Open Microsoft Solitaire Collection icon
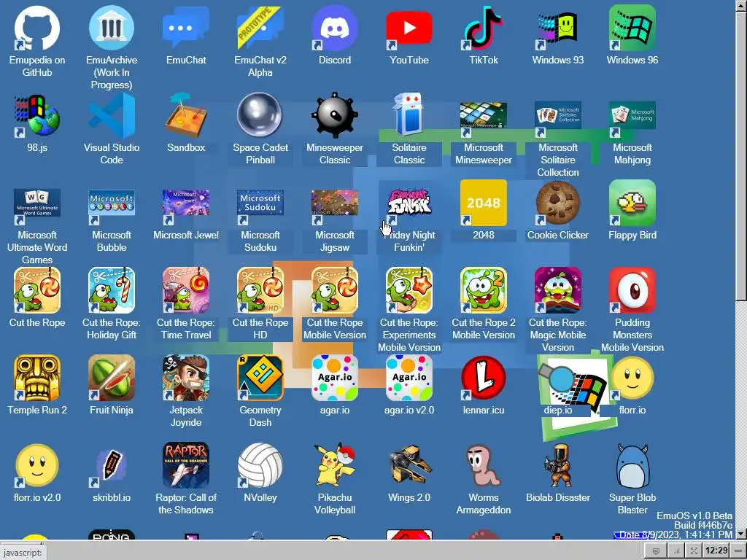 557,115
